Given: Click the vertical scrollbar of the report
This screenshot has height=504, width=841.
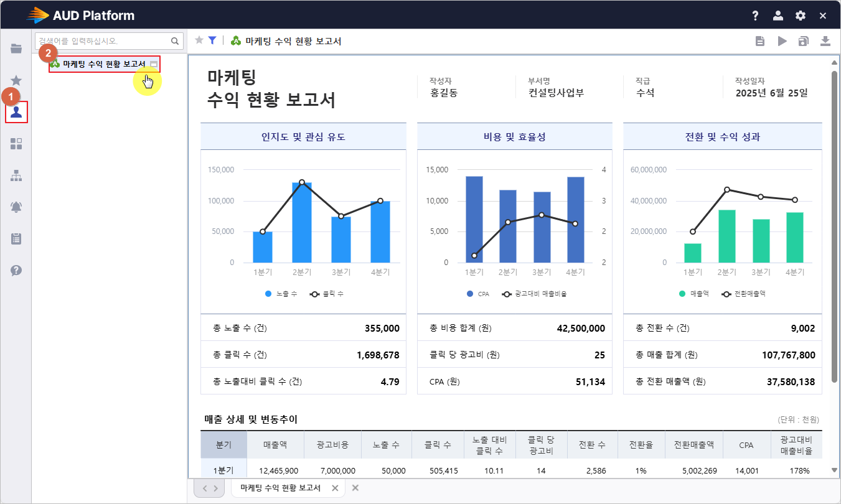Looking at the screenshot, I should (834, 224).
